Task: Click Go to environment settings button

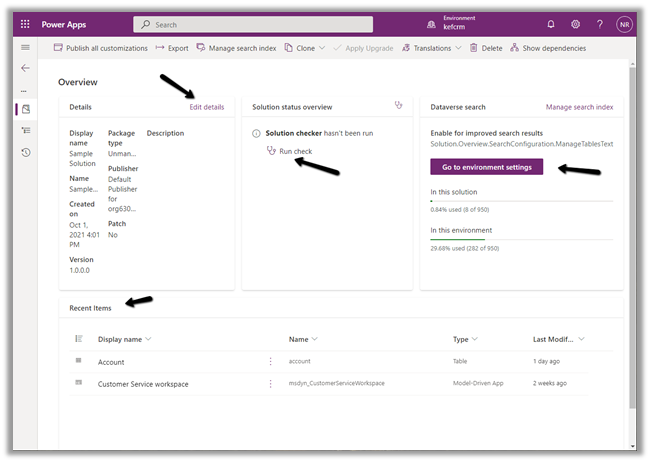Action: (x=486, y=167)
